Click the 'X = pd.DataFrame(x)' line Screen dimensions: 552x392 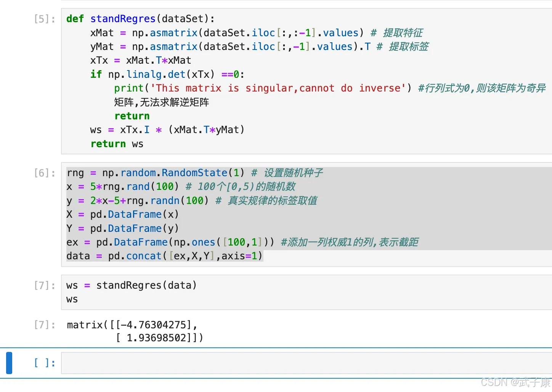tap(122, 214)
